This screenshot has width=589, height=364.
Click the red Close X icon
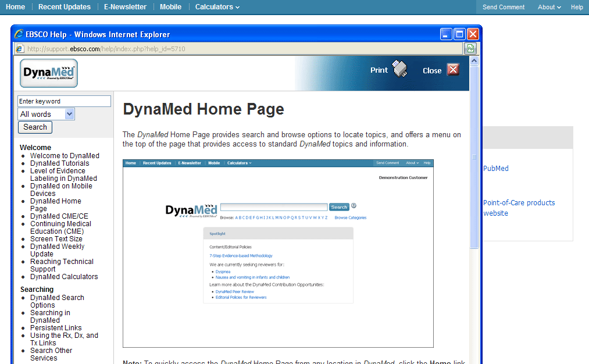[454, 70]
